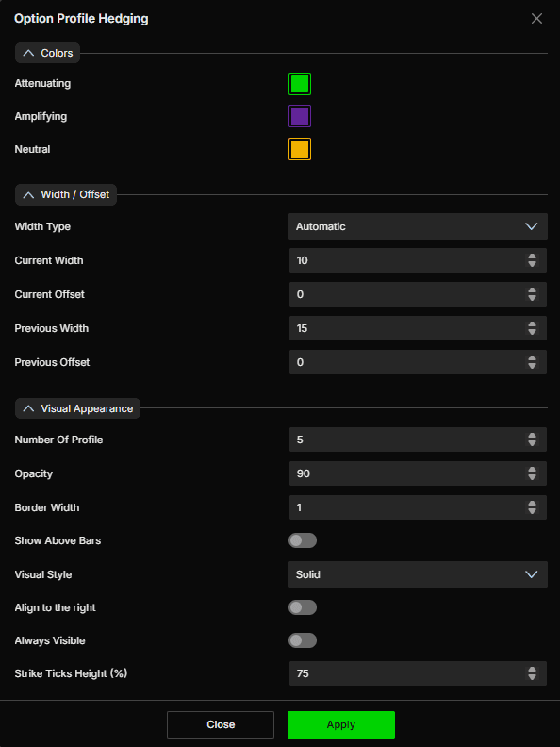Click the Attenuating label text
This screenshot has height=747, width=560.
pyautogui.click(x=42, y=83)
